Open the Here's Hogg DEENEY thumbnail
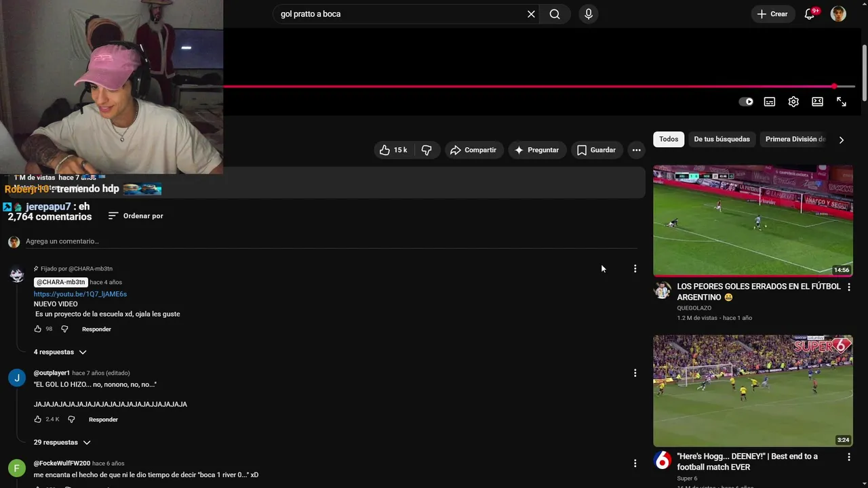 753,390
